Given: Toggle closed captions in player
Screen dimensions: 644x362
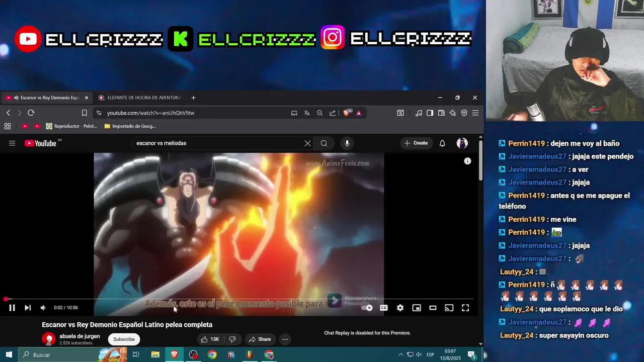Looking at the screenshot, I should point(384,308).
